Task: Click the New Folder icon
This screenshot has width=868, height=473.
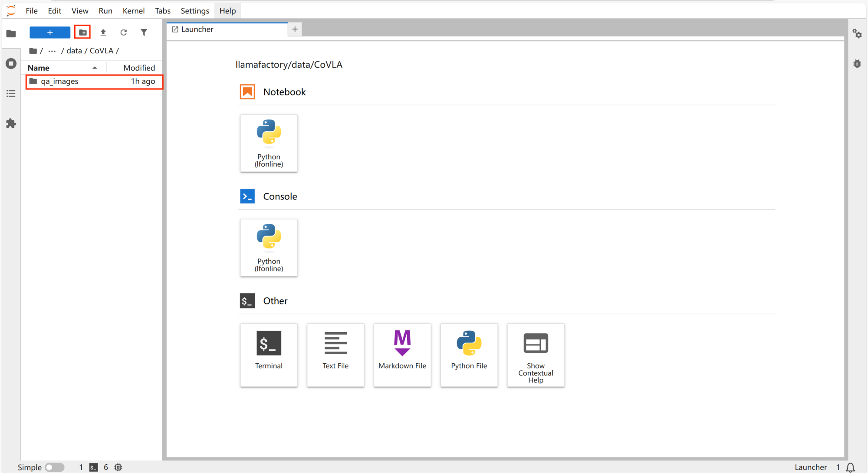Action: tap(82, 33)
